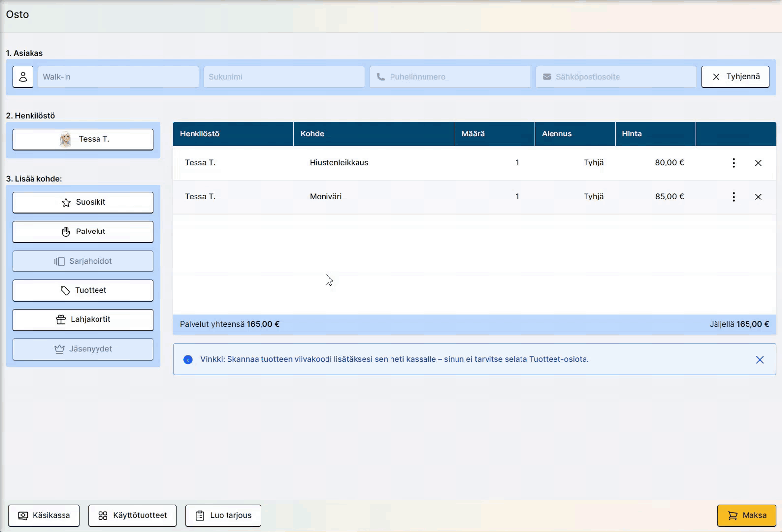Viewport: 782px width, 532px height.
Task: Click Tyhjä discount in Moniväri row
Action: tap(594, 197)
